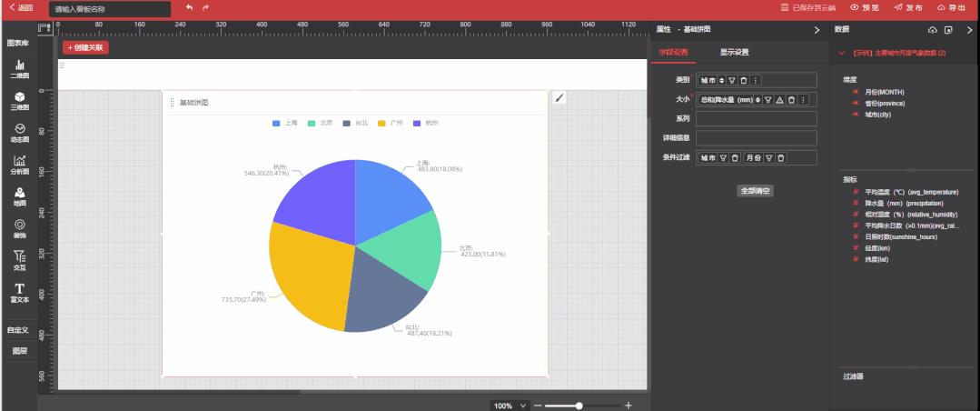Click the brush edit icon beside the chart

[559, 97]
